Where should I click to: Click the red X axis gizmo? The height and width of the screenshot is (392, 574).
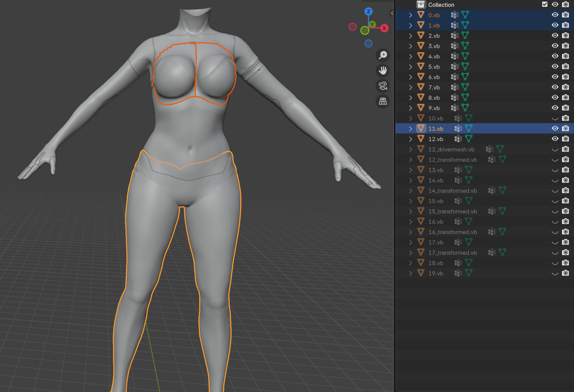384,28
